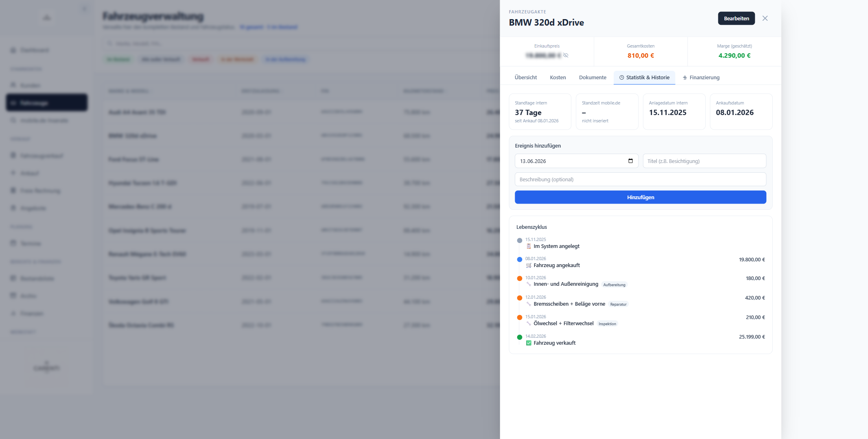The height and width of the screenshot is (439, 868).
Task: Open the Kosten tab
Action: (558, 77)
